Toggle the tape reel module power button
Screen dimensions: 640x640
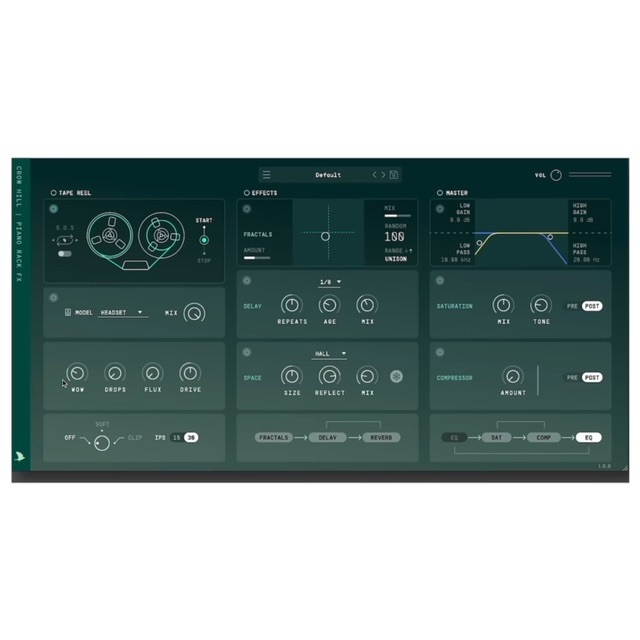click(53, 209)
